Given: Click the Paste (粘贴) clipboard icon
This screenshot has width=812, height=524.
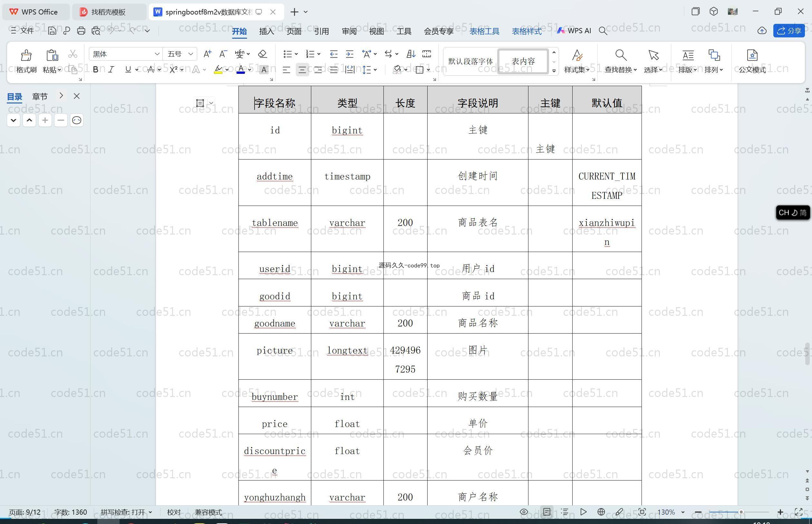Looking at the screenshot, I should 52,55.
